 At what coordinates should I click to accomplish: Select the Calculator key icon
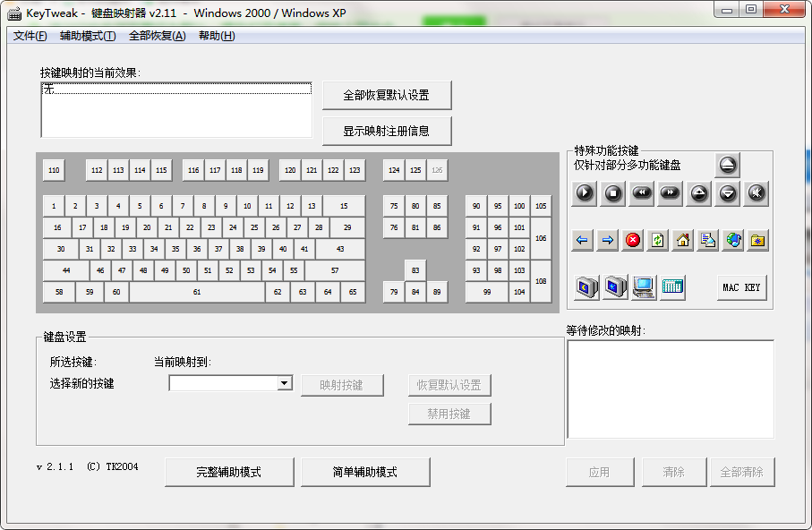click(x=672, y=286)
